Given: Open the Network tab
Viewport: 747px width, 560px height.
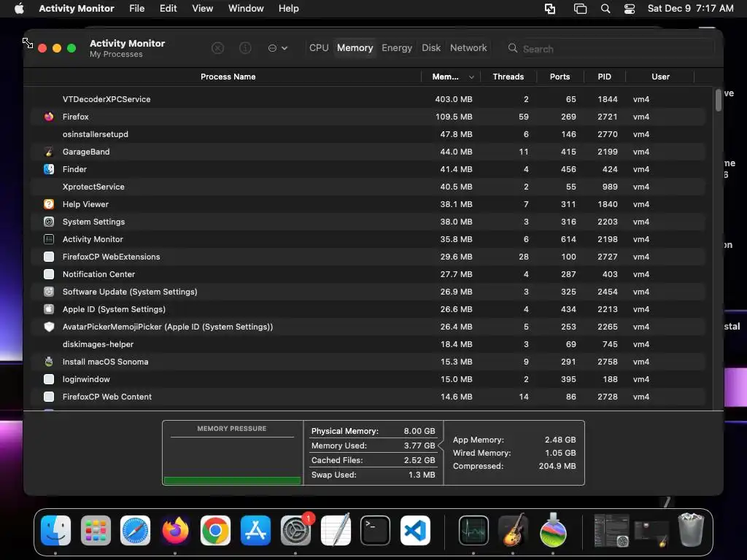Looking at the screenshot, I should 468,47.
